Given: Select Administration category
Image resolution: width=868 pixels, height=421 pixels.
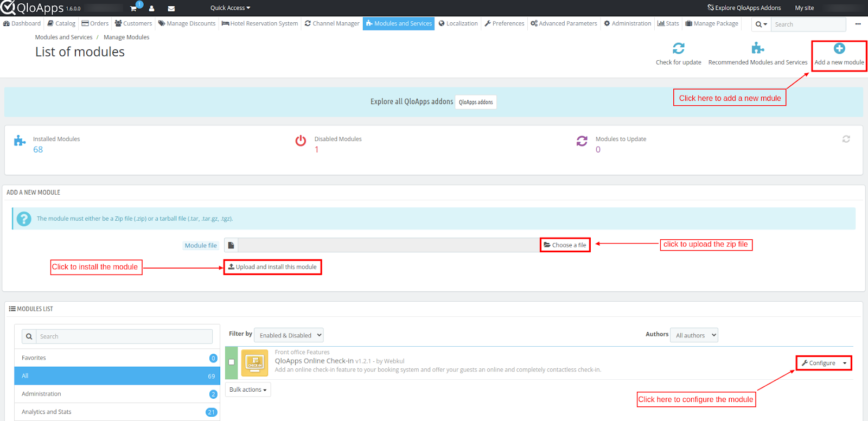Looking at the screenshot, I should [117, 394].
